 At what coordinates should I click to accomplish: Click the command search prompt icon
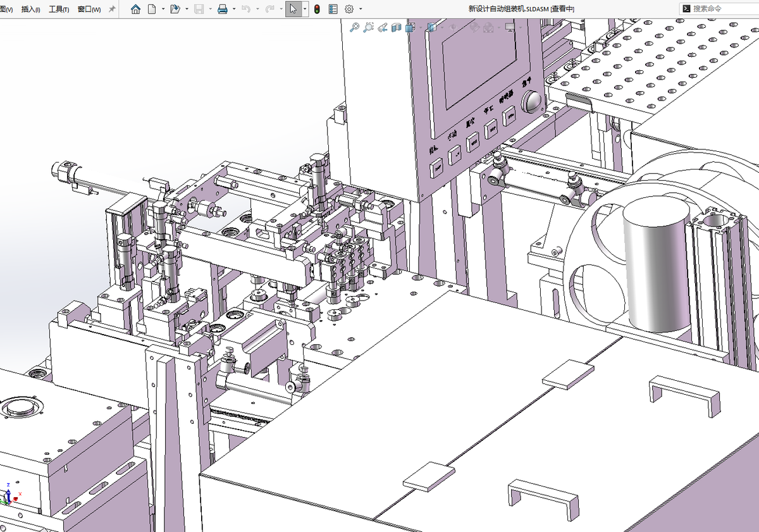pos(686,9)
